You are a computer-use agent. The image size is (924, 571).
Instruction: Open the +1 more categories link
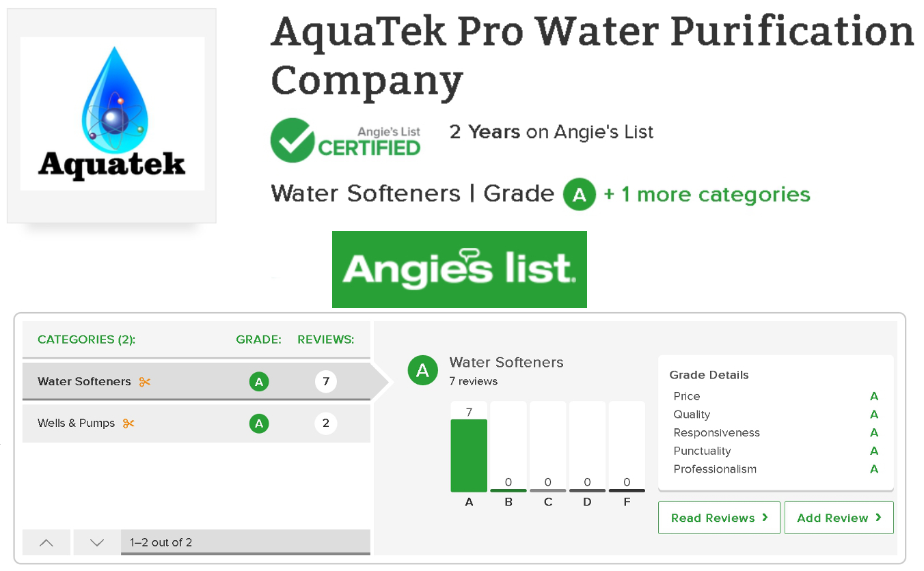point(707,195)
